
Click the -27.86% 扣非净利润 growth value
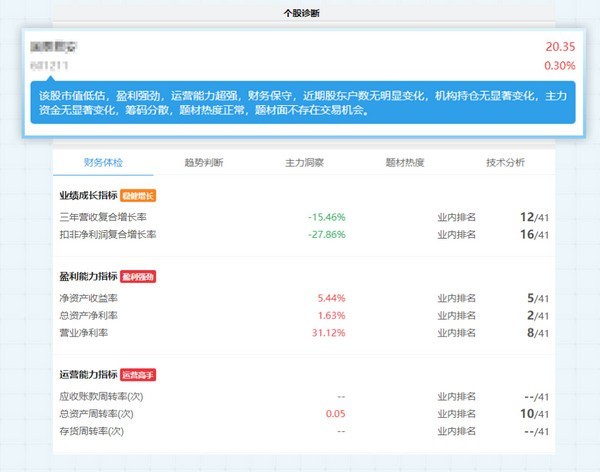[x=327, y=235]
